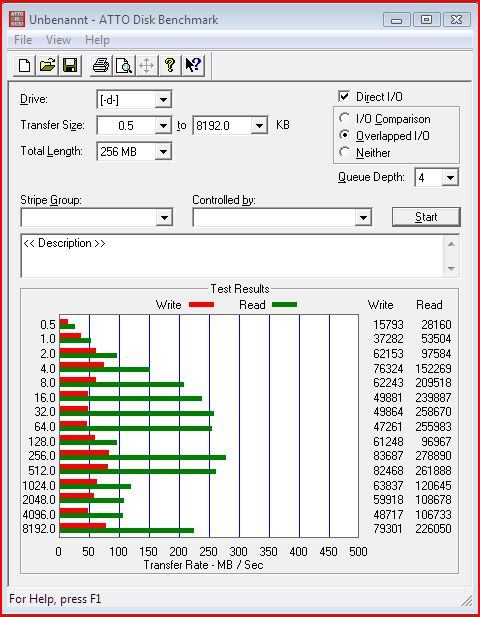The height and width of the screenshot is (617, 480).
Task: Click the Start button
Action: click(x=426, y=217)
